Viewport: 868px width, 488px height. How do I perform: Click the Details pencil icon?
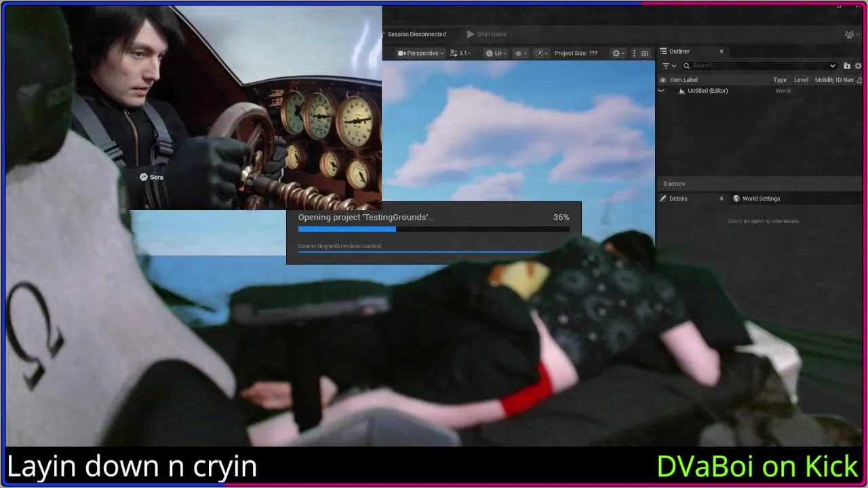coord(663,199)
